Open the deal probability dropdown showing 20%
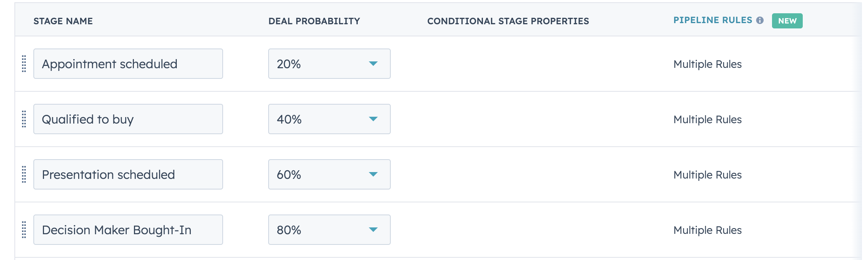 [329, 63]
